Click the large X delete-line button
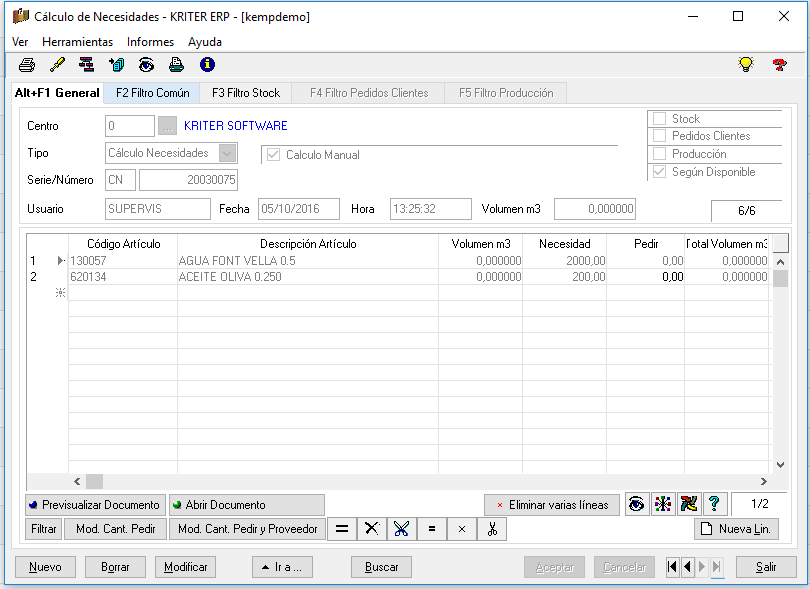810x589 pixels. (371, 529)
